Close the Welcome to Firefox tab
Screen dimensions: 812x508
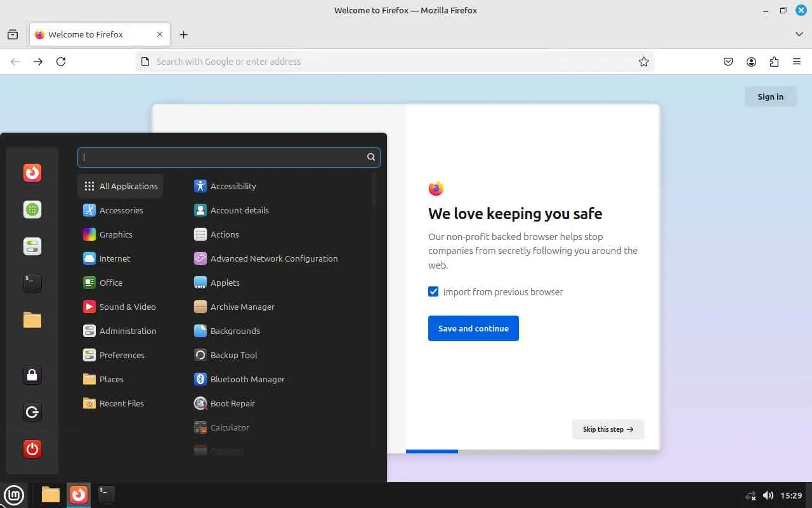160,34
